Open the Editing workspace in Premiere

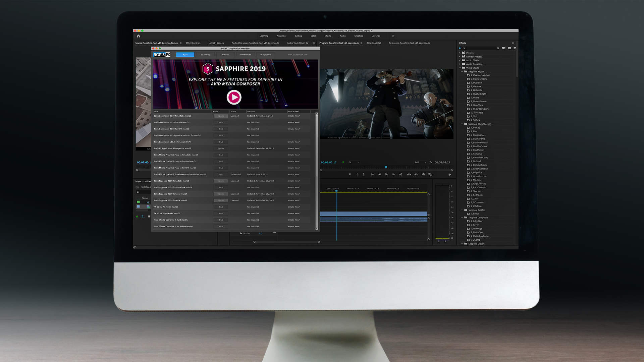(x=298, y=36)
